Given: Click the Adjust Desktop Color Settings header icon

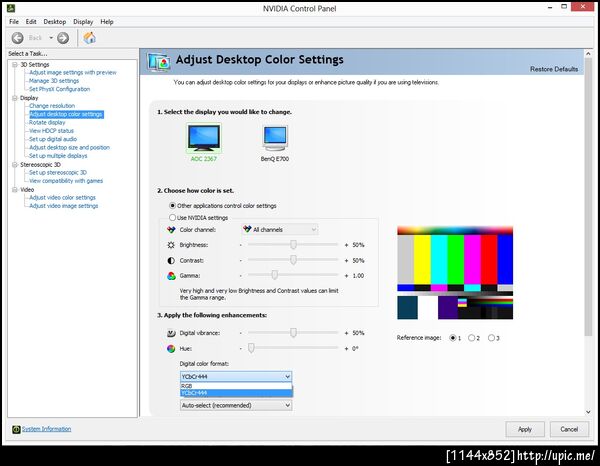Looking at the screenshot, I should [159, 62].
